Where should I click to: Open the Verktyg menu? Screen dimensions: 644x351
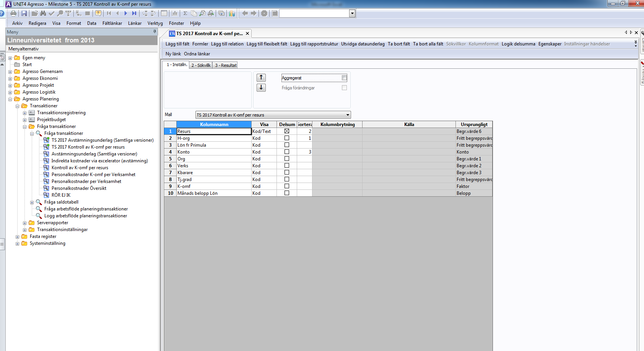(155, 23)
